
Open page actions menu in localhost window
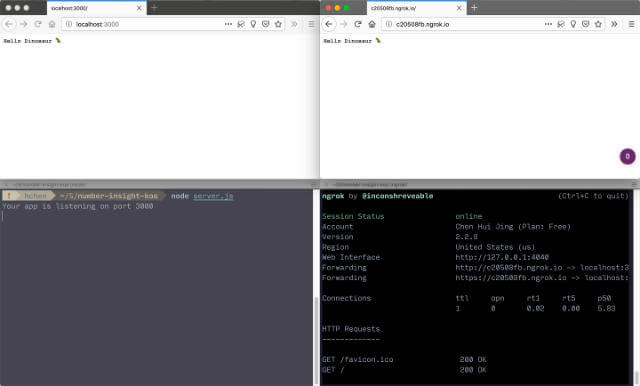[228, 24]
